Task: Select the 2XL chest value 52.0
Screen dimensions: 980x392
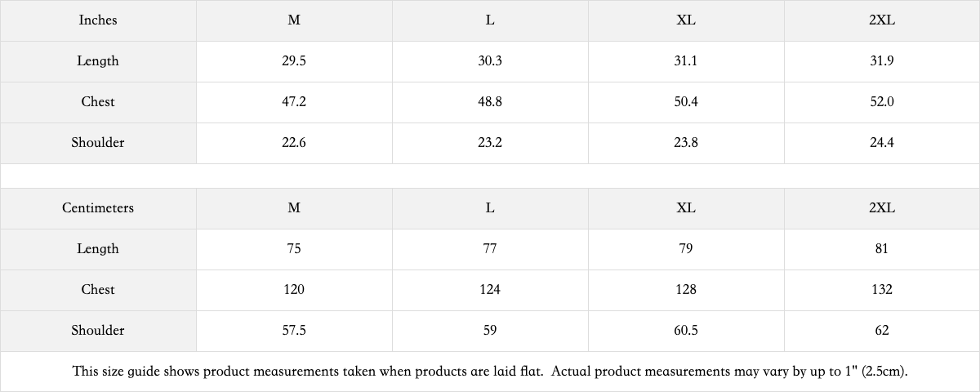Action: pyautogui.click(x=882, y=102)
